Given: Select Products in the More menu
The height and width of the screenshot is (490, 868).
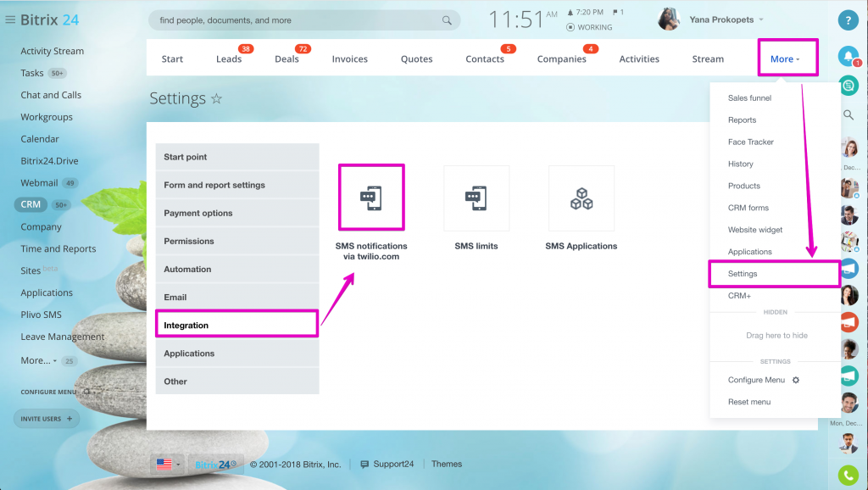Looking at the screenshot, I should pyautogui.click(x=744, y=186).
